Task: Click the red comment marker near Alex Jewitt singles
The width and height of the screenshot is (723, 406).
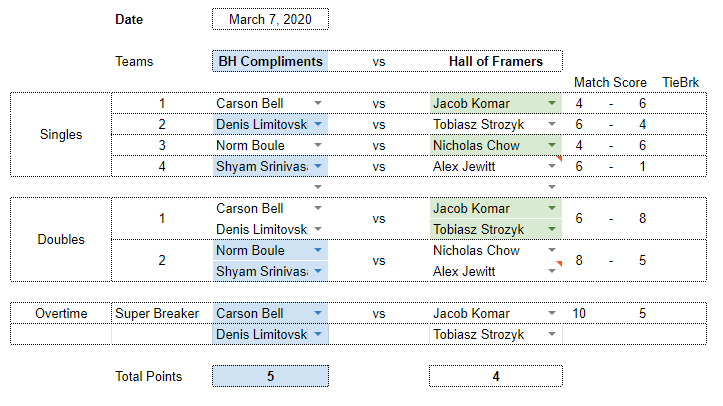Action: 559,159
